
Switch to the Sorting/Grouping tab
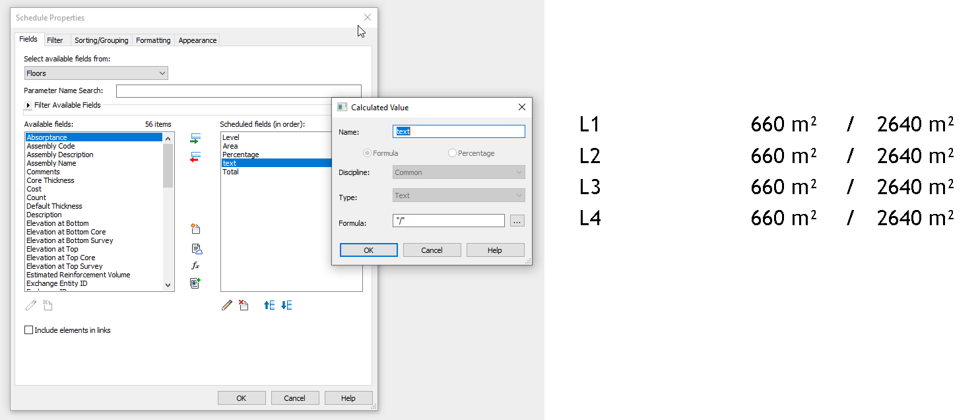coord(101,40)
